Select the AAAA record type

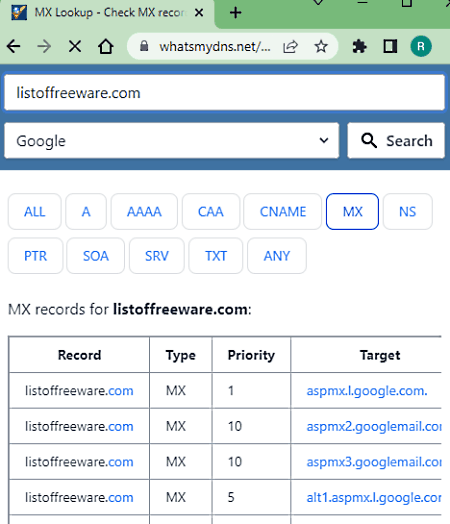pos(144,212)
